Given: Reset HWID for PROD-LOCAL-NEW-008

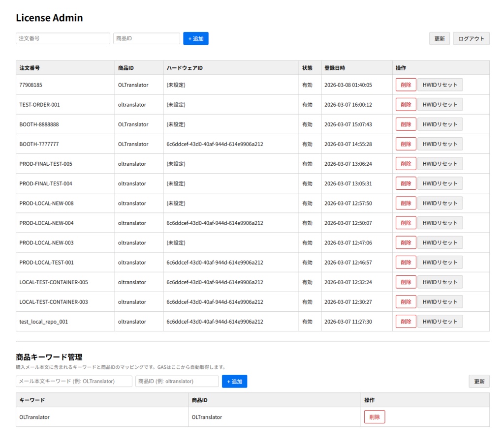Looking at the screenshot, I should click(x=440, y=203).
